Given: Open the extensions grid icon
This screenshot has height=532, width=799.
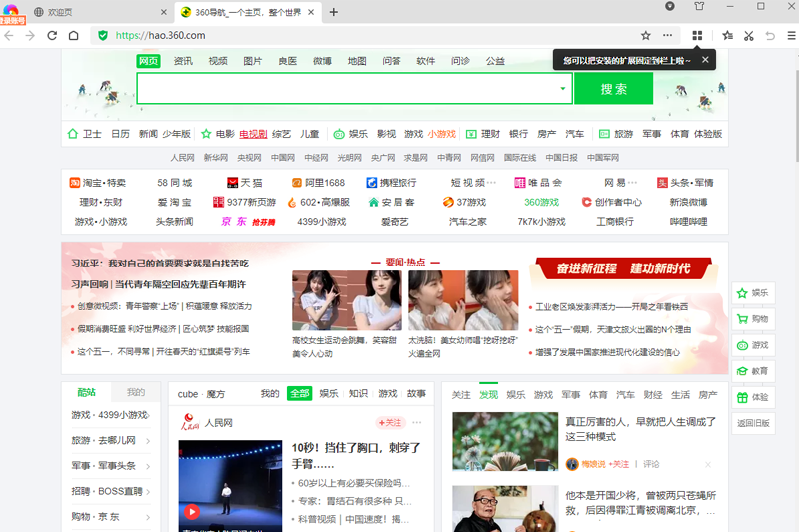Looking at the screenshot, I should coord(697,35).
